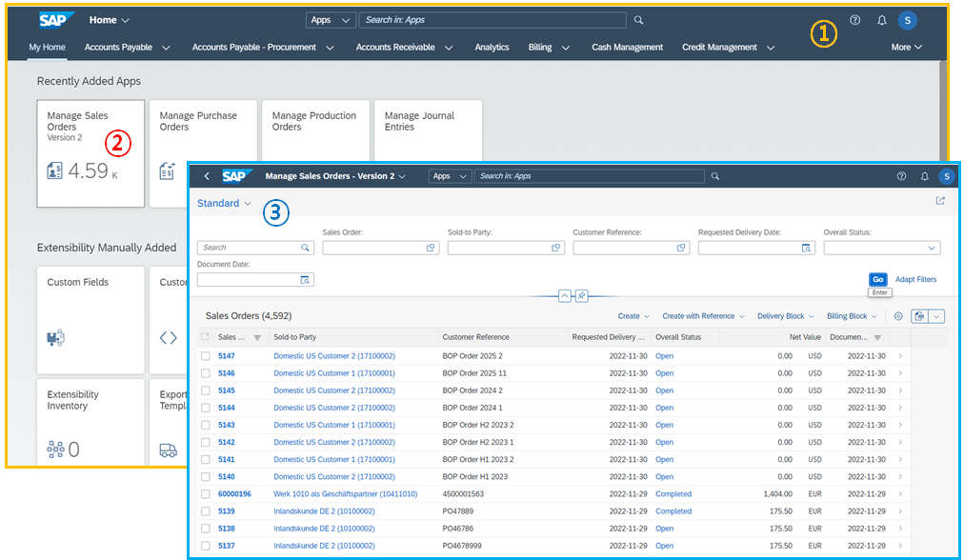The height and width of the screenshot is (560, 964).
Task: Open value help for Sold-to Party field
Action: [x=555, y=248]
